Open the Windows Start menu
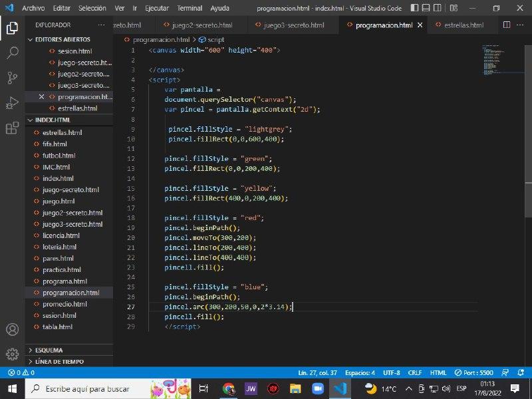 [x=12, y=389]
